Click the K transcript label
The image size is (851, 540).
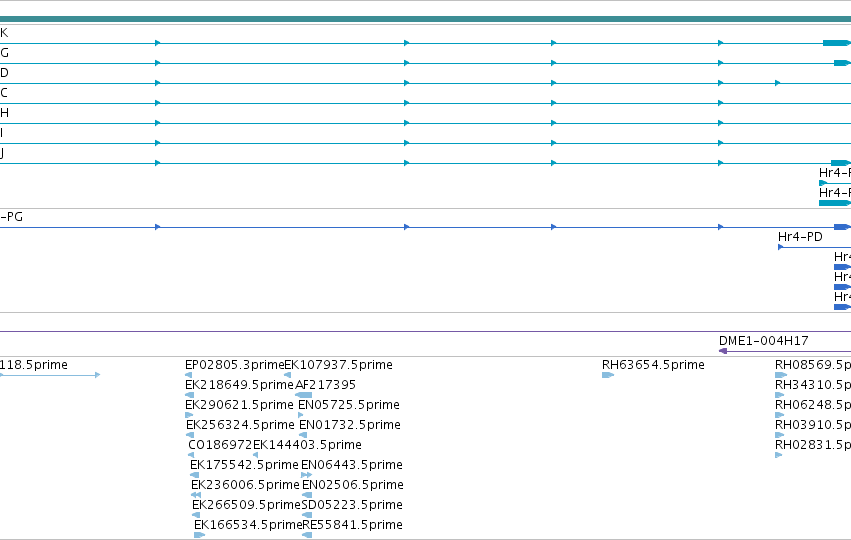(x=4, y=33)
